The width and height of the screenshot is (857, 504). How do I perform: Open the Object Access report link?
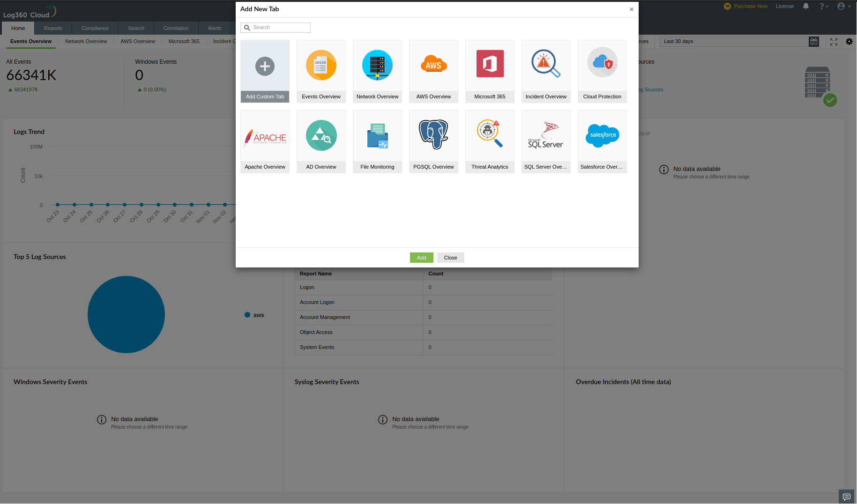(316, 333)
